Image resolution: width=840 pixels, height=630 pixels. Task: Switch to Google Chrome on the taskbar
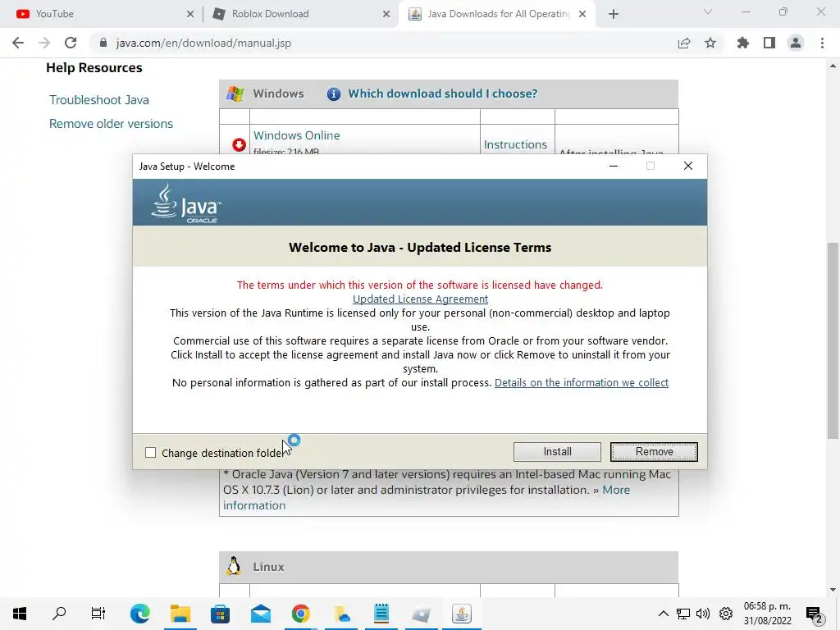coord(300,614)
